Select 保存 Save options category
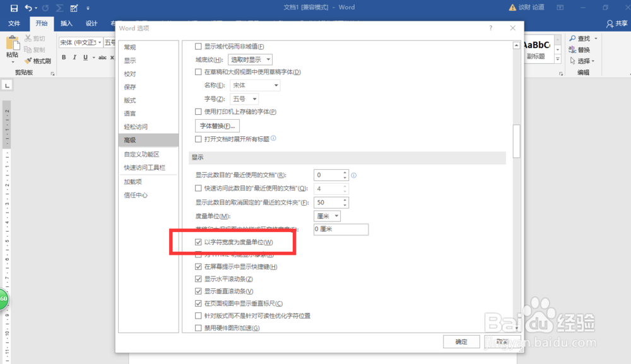Screen dimensions: 631x364 coord(148,87)
